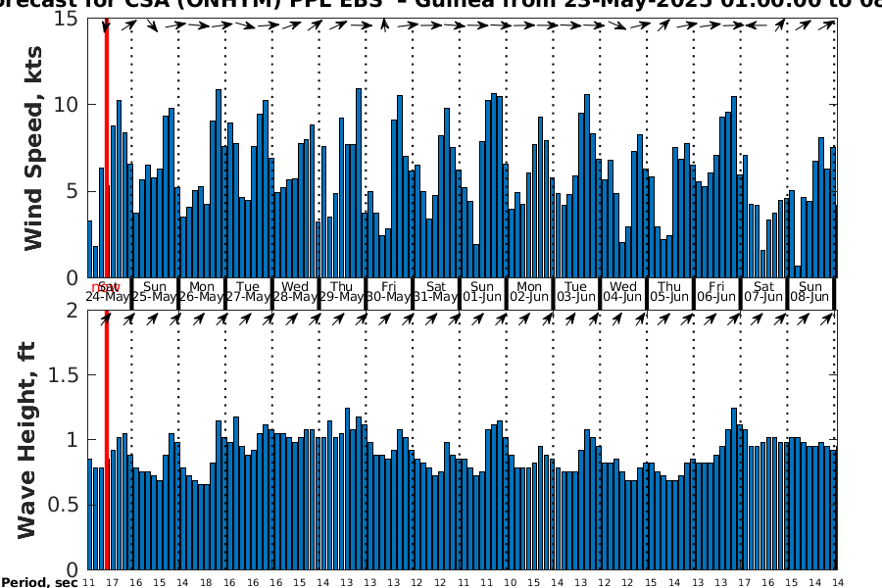Select the 'Thu 29-May' date label

coord(341,291)
